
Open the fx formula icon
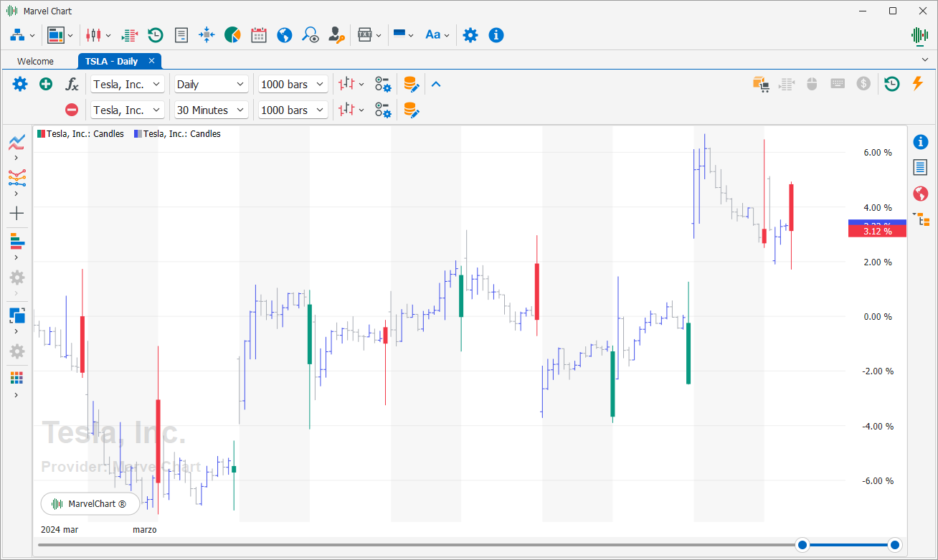point(72,84)
